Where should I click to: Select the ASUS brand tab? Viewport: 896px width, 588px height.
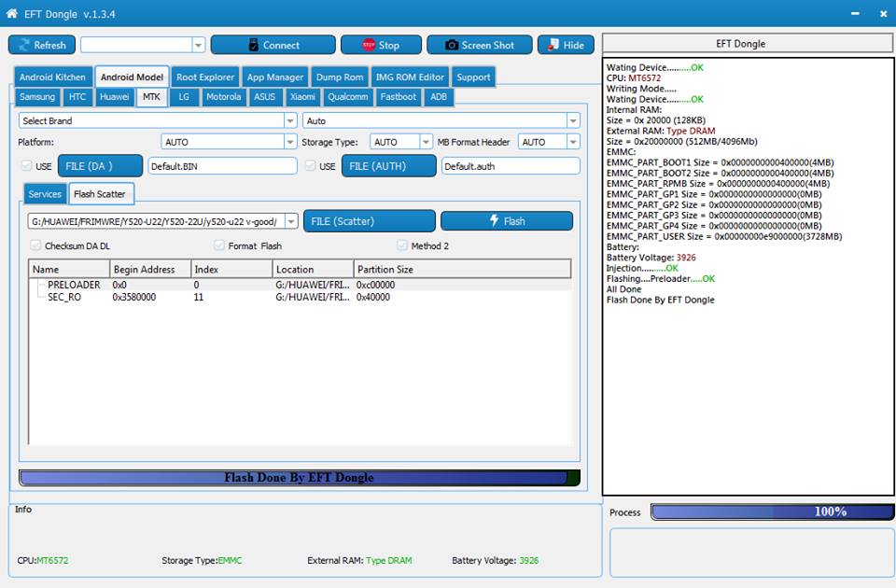click(x=264, y=97)
